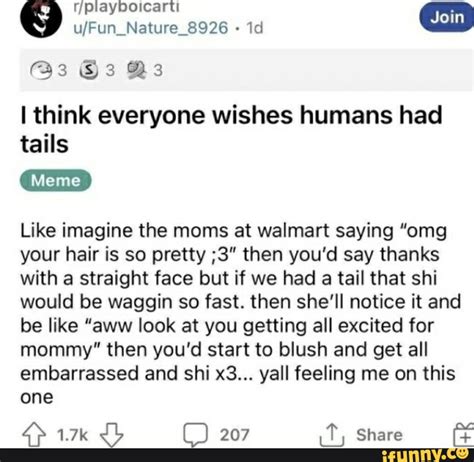Open post title about humans having tails
The height and width of the screenshot is (462, 474).
231,130
